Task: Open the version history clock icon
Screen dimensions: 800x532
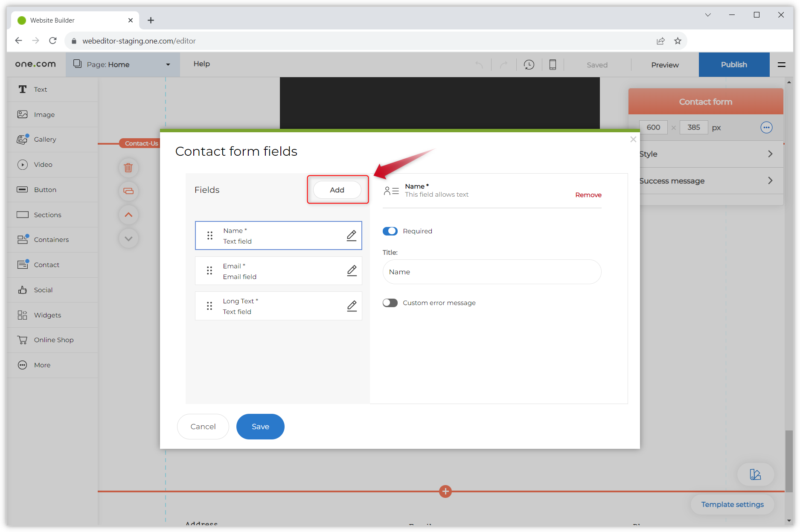Action: pos(529,65)
